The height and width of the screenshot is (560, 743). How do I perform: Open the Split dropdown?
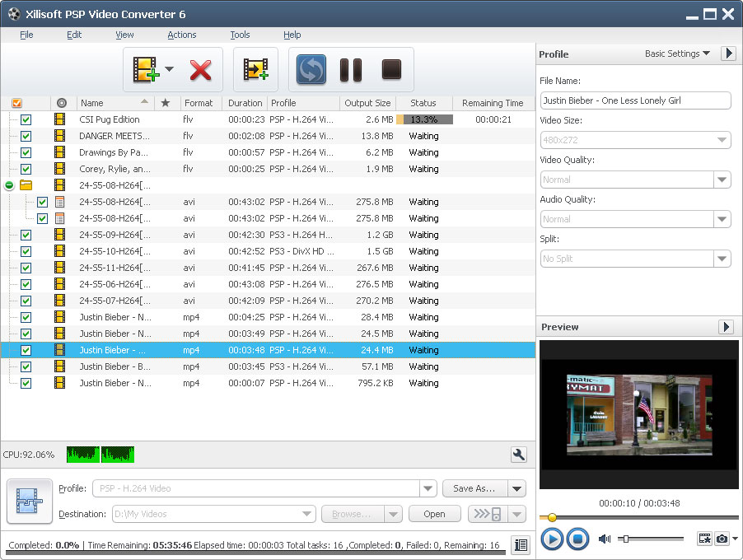(x=722, y=259)
